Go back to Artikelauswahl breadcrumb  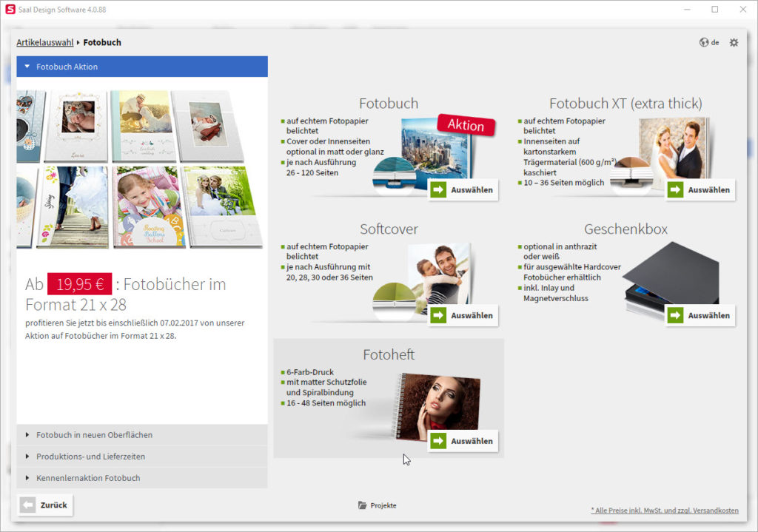pos(45,42)
